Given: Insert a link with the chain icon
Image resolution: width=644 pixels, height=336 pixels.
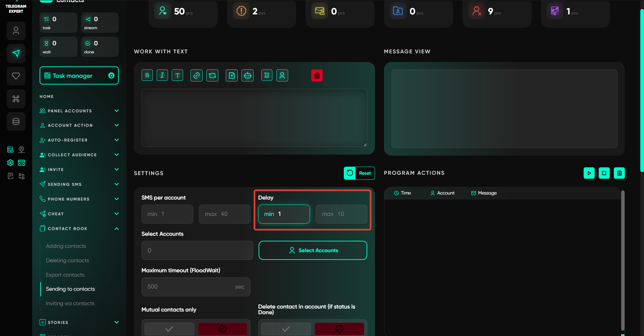Looking at the screenshot, I should (x=197, y=75).
